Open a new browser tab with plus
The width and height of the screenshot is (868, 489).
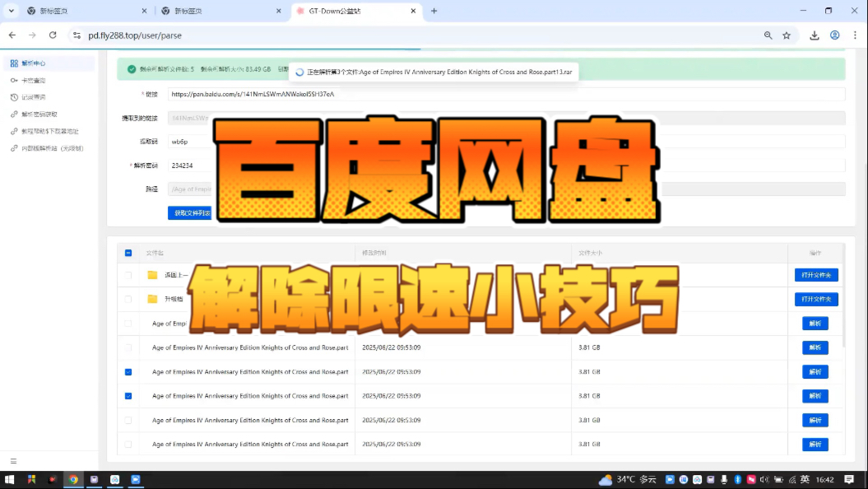tap(434, 11)
